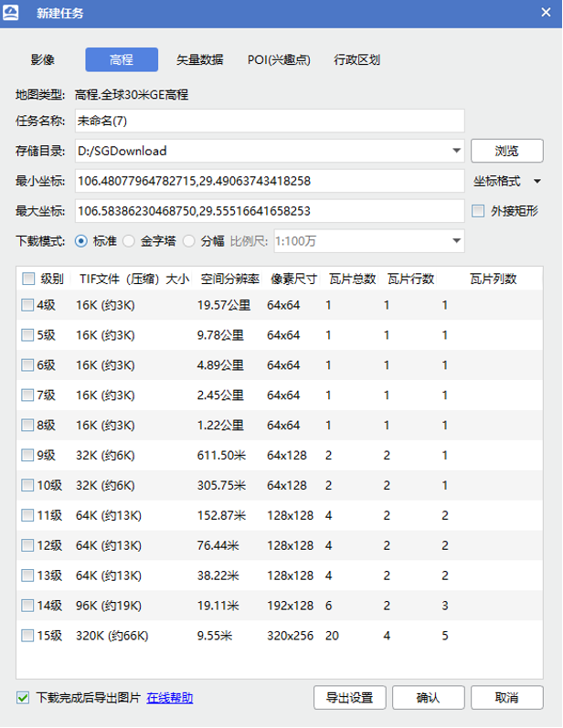Image resolution: width=563 pixels, height=728 pixels.
Task: Tick the 15级 level checkbox
Action: [27, 636]
